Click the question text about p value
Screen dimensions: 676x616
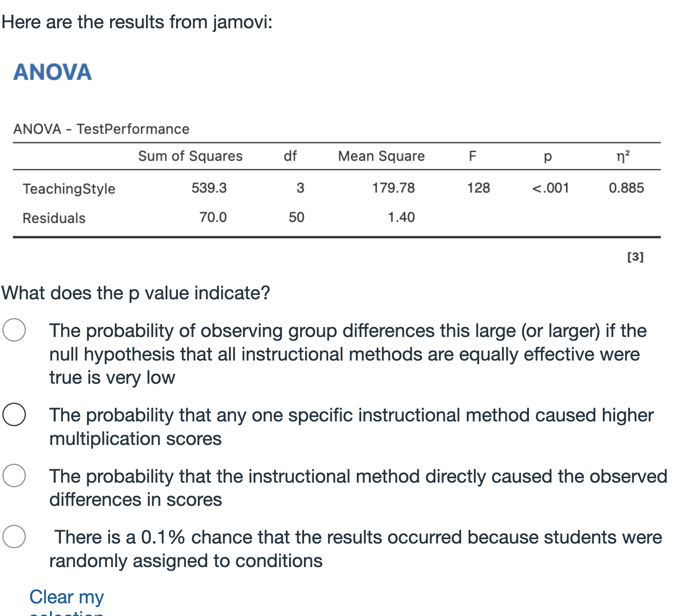pos(136,293)
